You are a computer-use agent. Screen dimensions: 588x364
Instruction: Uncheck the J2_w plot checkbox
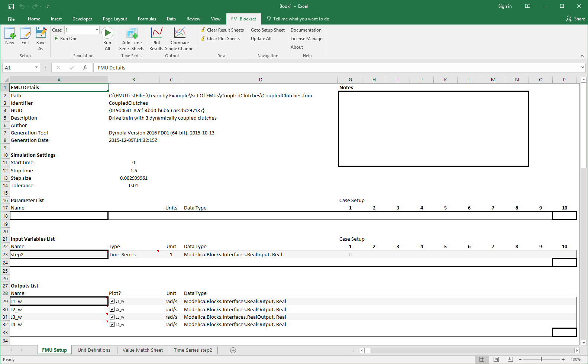tap(112, 309)
